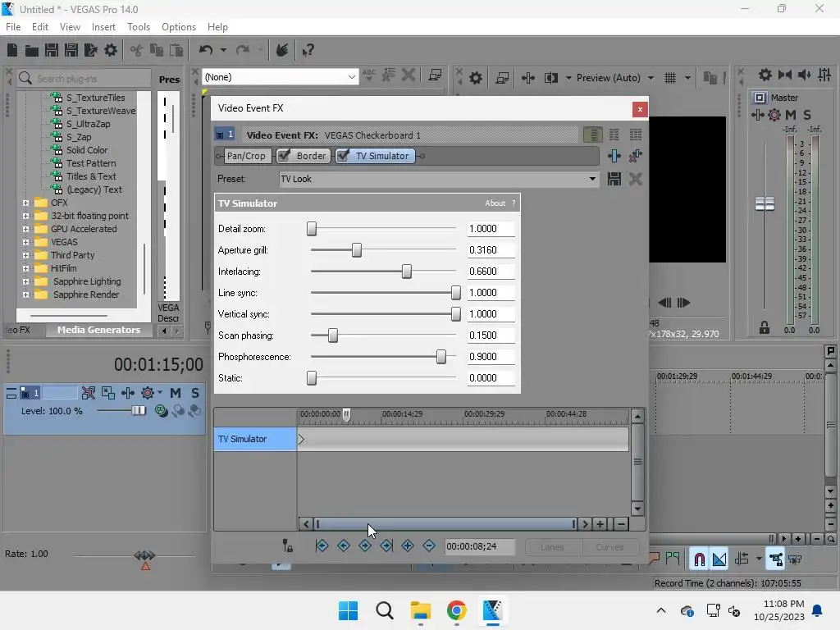Remove selected plug-in from chain
Viewport: 840px width, 630px height.
click(636, 156)
